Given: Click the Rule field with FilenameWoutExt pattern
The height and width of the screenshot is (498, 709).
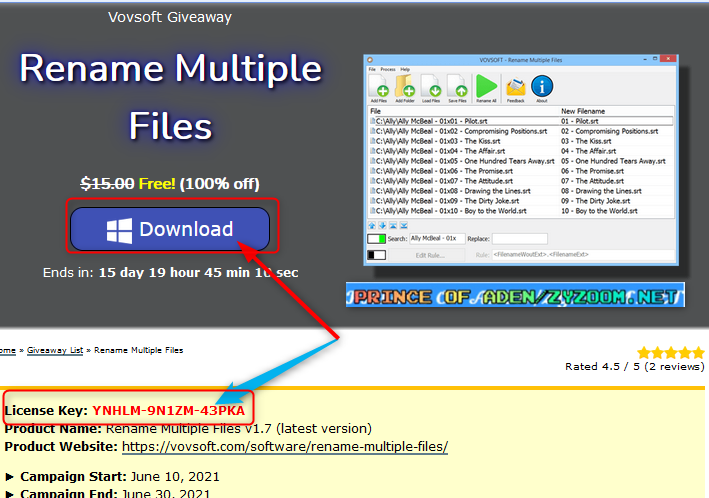Looking at the screenshot, I should tap(583, 255).
